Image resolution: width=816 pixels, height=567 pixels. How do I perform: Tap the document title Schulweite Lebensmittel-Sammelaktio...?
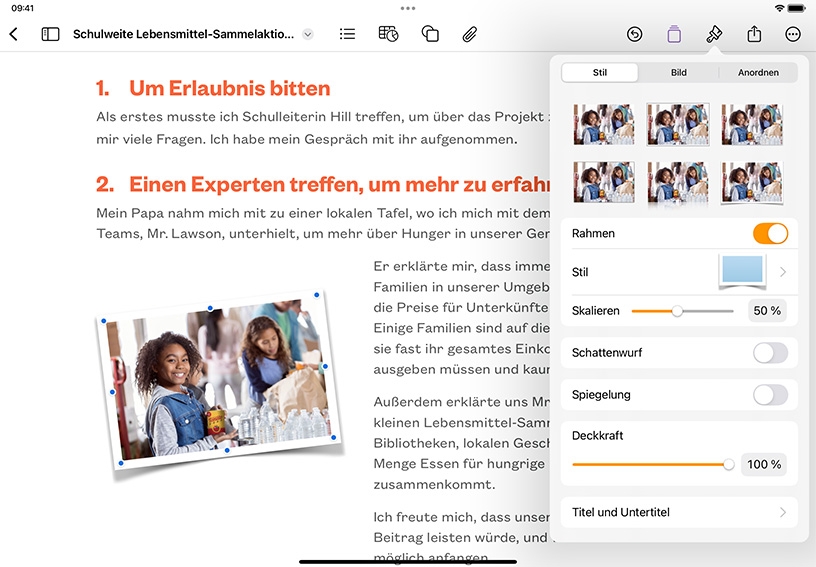[x=183, y=34]
